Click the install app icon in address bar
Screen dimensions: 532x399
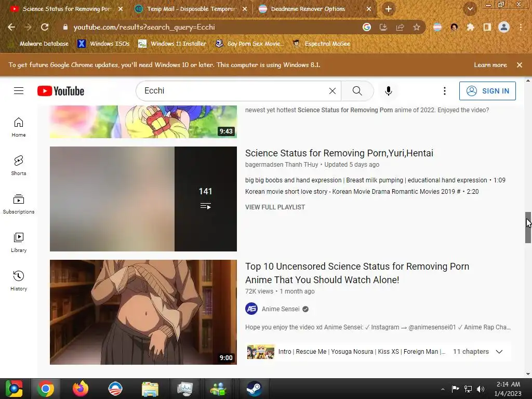point(383,27)
